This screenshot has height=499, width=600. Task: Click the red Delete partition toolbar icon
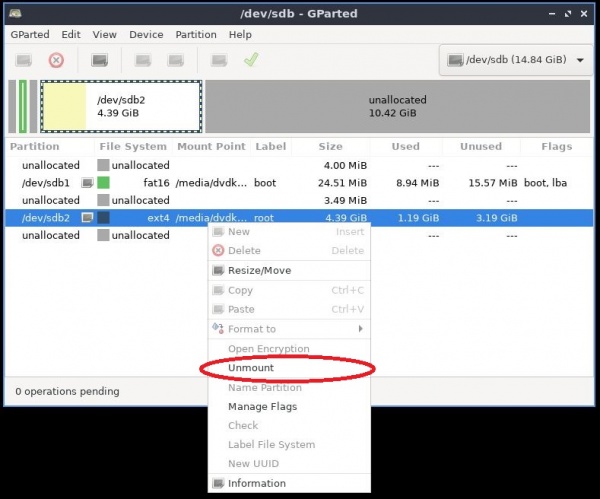tap(56, 60)
